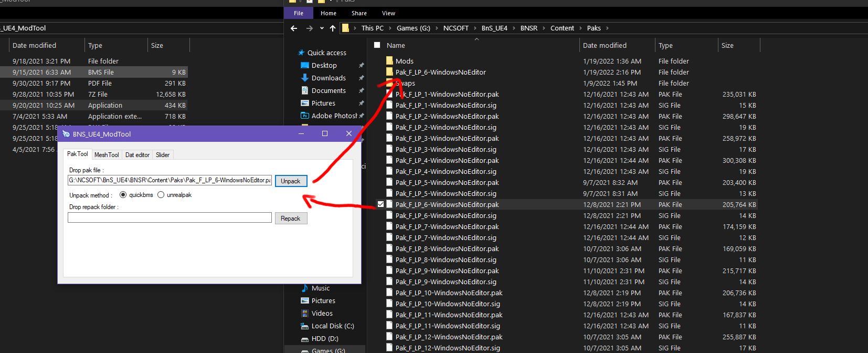Click This PC in the address bar
The width and height of the screenshot is (868, 353).
(373, 28)
